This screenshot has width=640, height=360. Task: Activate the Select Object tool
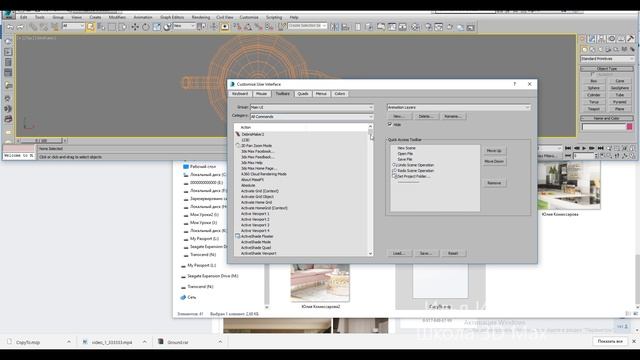(x=90, y=27)
